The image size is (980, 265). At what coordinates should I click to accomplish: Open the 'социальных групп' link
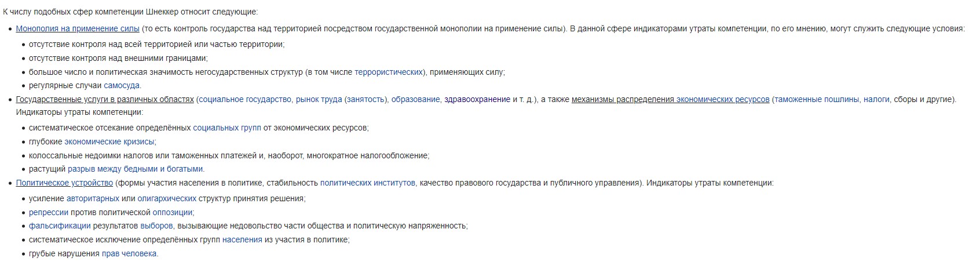tap(227, 128)
